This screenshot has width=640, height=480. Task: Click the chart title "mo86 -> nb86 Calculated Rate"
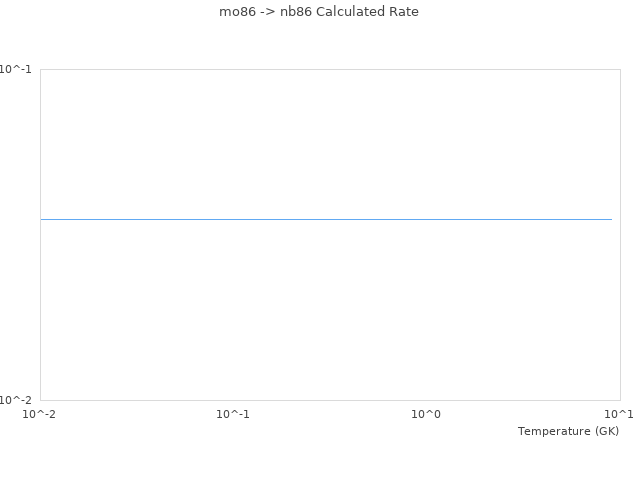[319, 12]
